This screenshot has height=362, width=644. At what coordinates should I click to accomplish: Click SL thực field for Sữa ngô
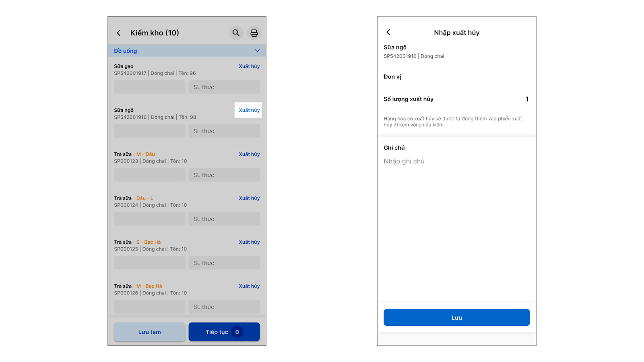(x=224, y=131)
